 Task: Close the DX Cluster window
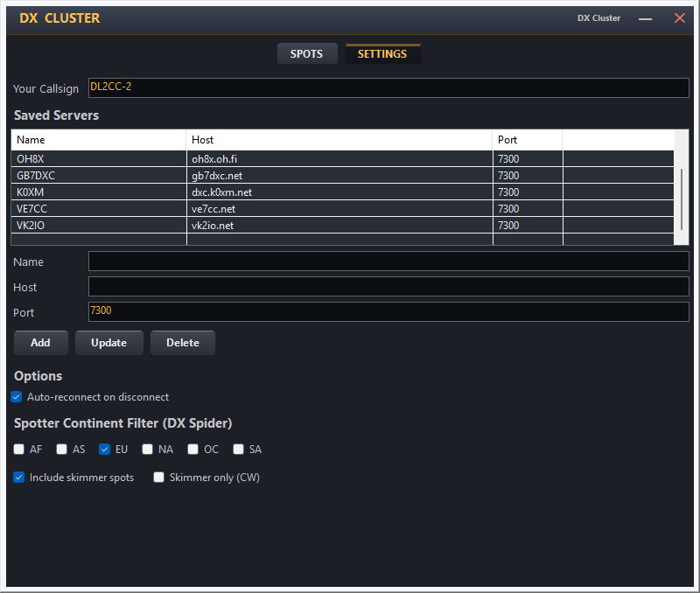(680, 17)
